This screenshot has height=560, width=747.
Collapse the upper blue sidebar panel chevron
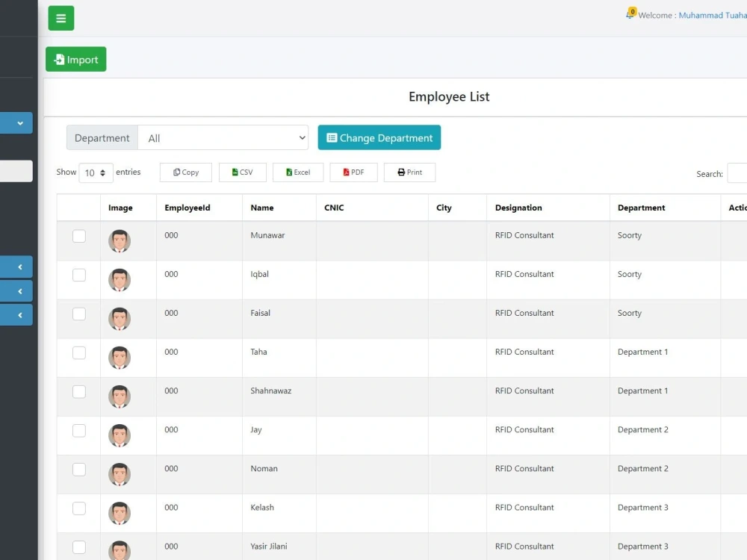click(x=16, y=267)
